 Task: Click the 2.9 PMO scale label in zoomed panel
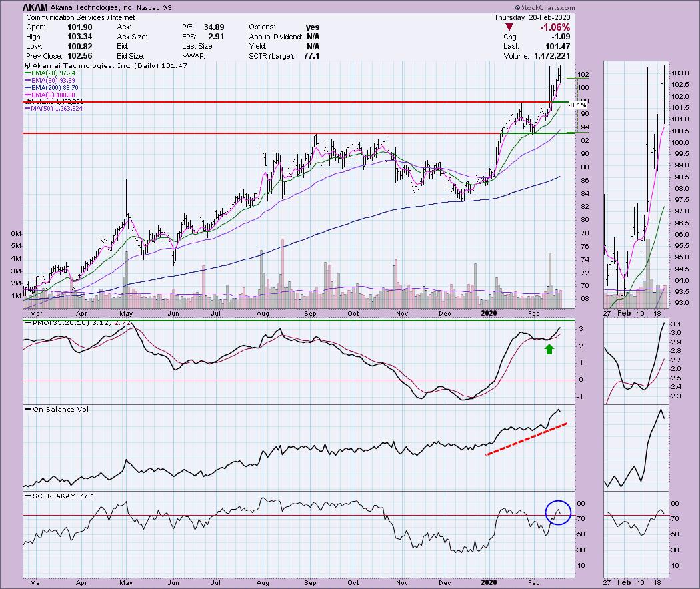(x=675, y=342)
